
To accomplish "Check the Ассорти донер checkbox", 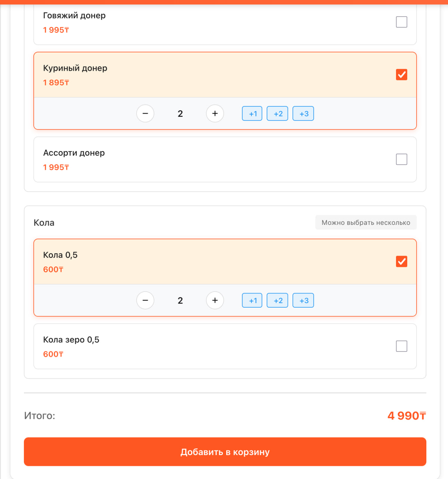I will (x=401, y=159).
